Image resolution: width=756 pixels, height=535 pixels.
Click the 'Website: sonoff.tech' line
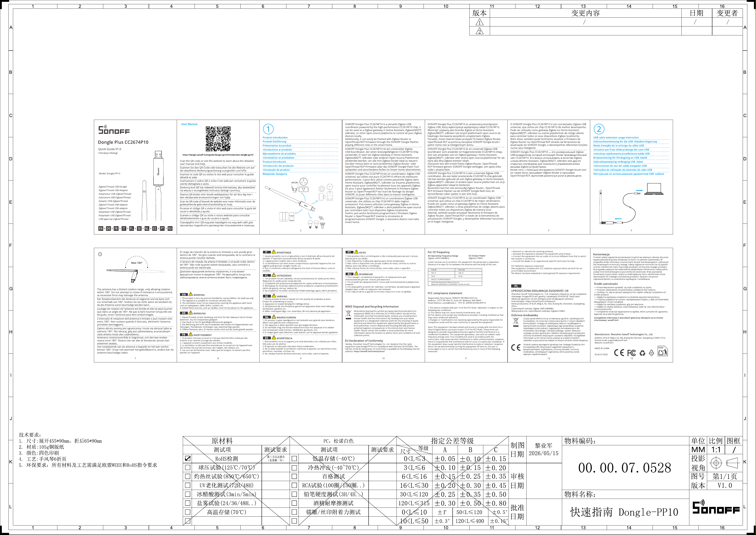tap(604, 343)
